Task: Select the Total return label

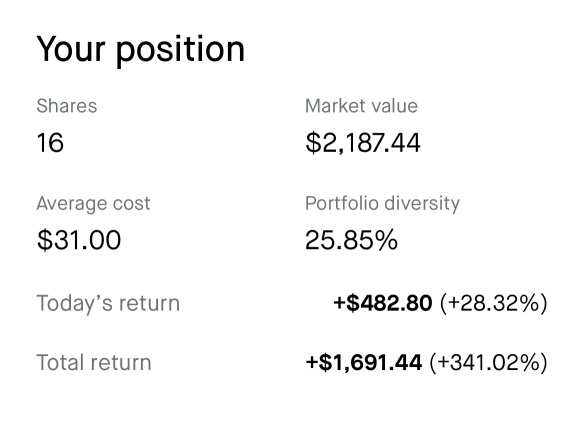Action: (94, 363)
